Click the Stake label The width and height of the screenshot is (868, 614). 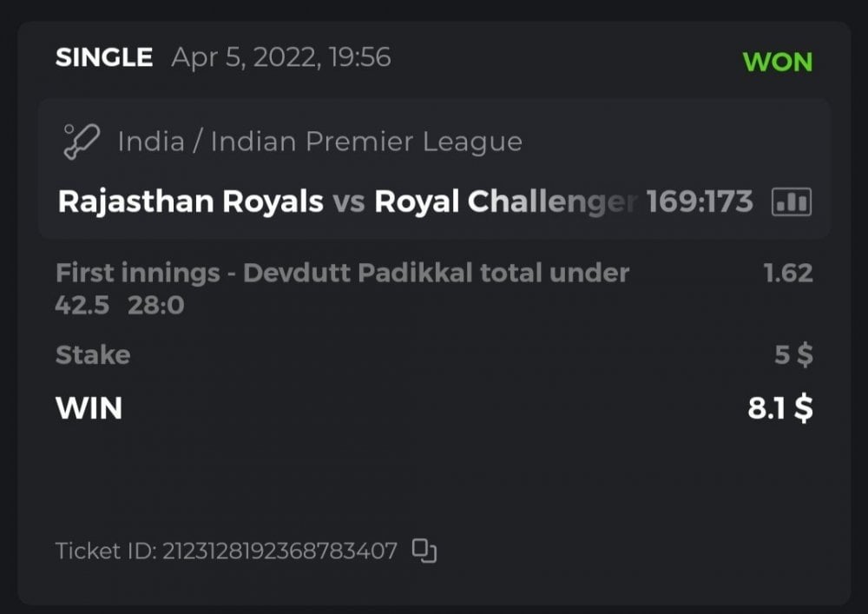click(93, 355)
